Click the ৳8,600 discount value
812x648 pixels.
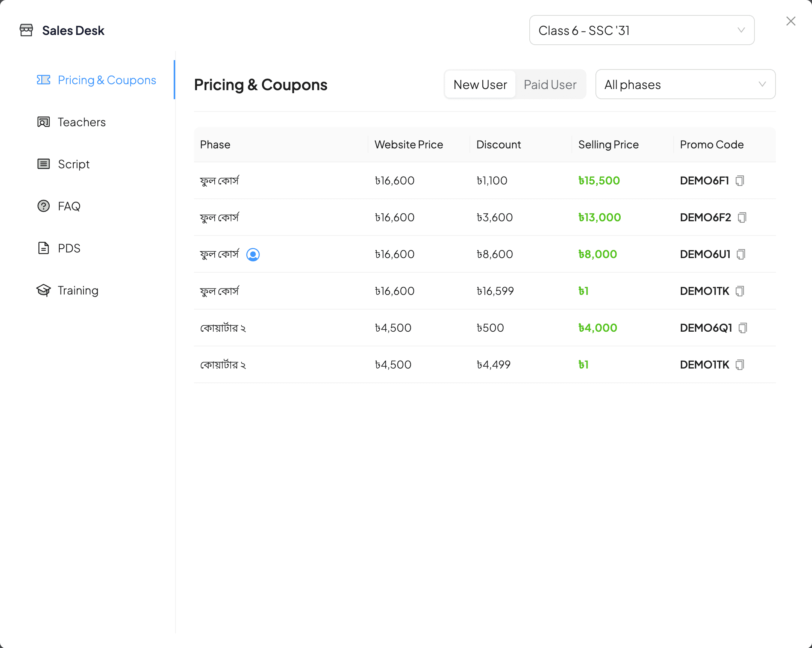pyautogui.click(x=494, y=254)
